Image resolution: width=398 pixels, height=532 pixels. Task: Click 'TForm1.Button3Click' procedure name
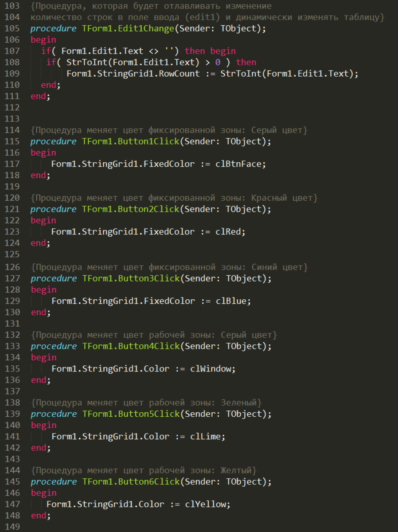pos(131,278)
